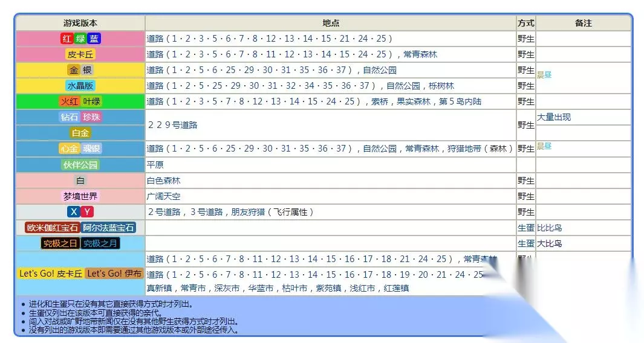Open the 皮卡丘 version link
644x343 pixels.
click(80, 54)
